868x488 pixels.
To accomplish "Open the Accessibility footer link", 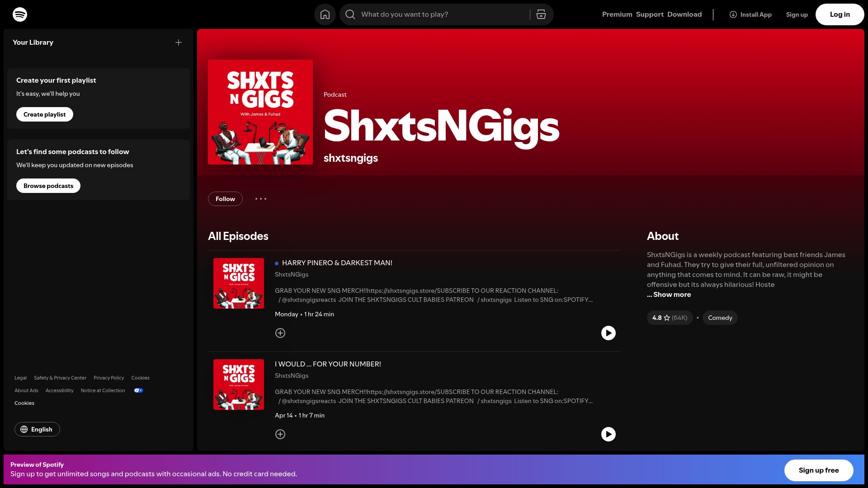I will (59, 390).
